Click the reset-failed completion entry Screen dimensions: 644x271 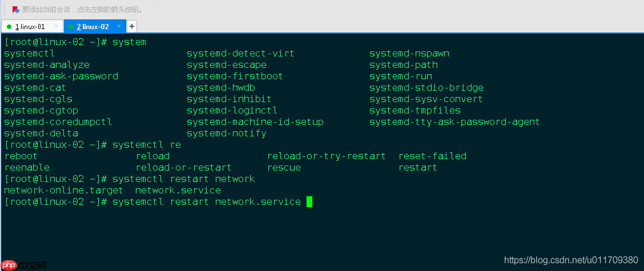432,156
